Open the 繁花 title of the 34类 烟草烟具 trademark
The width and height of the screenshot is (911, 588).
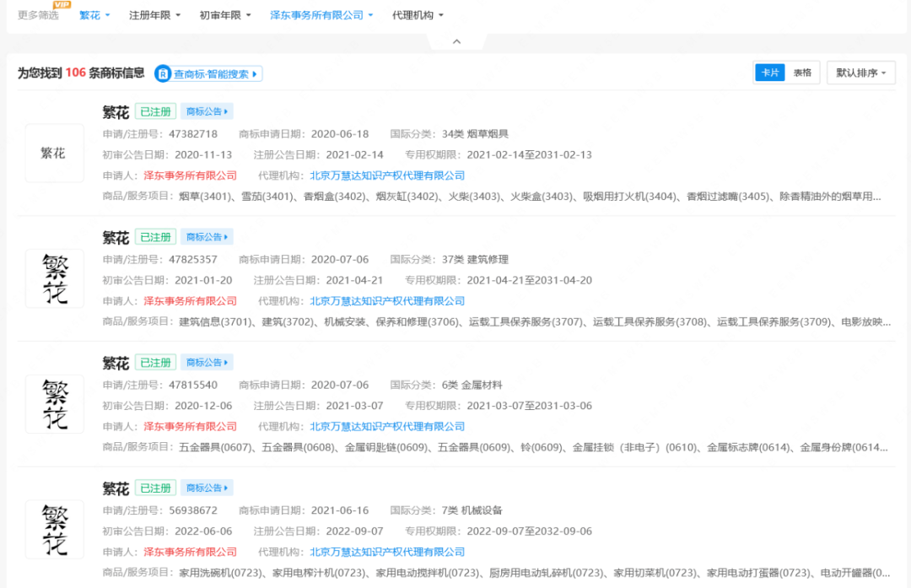click(116, 112)
